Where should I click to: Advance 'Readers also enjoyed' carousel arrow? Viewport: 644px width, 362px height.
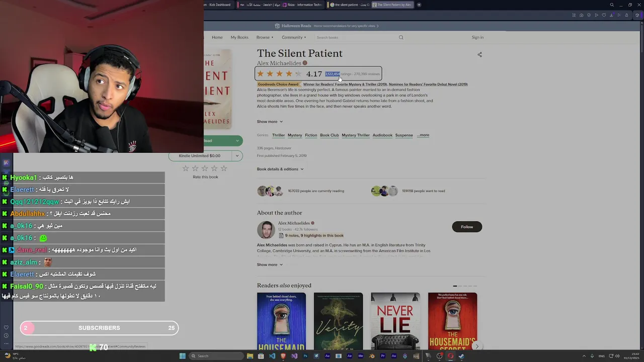coord(477,346)
